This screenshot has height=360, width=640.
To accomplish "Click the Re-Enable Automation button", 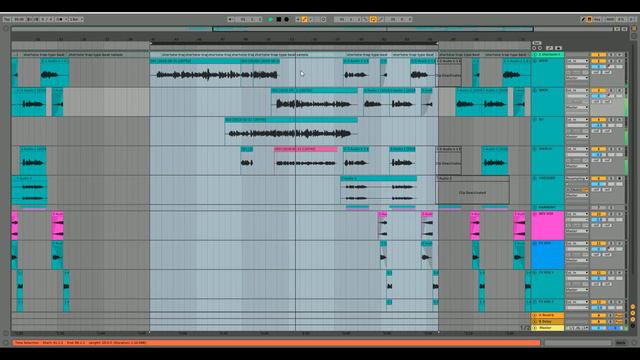I will [311, 19].
